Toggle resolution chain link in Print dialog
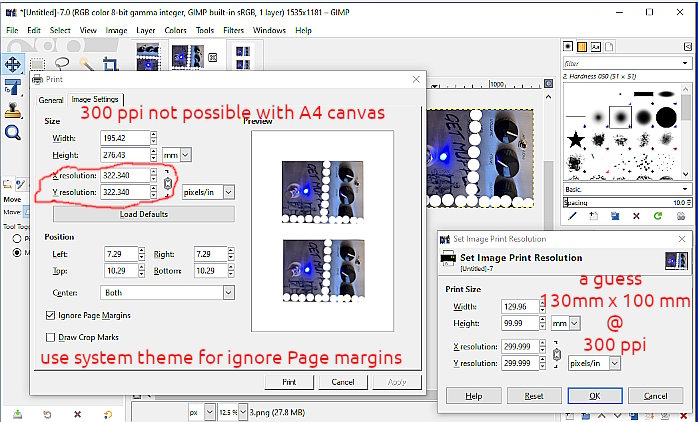698x422 pixels. click(x=168, y=183)
